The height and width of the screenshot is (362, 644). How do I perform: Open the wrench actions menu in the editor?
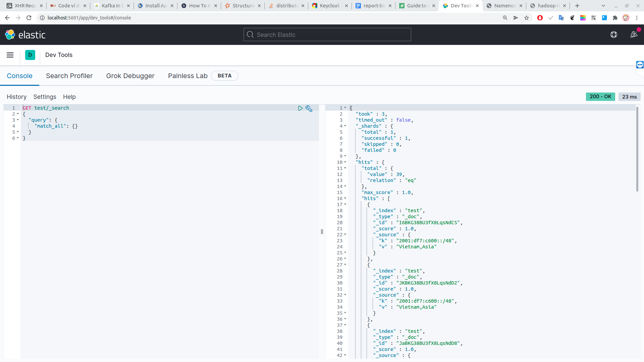[x=309, y=109]
